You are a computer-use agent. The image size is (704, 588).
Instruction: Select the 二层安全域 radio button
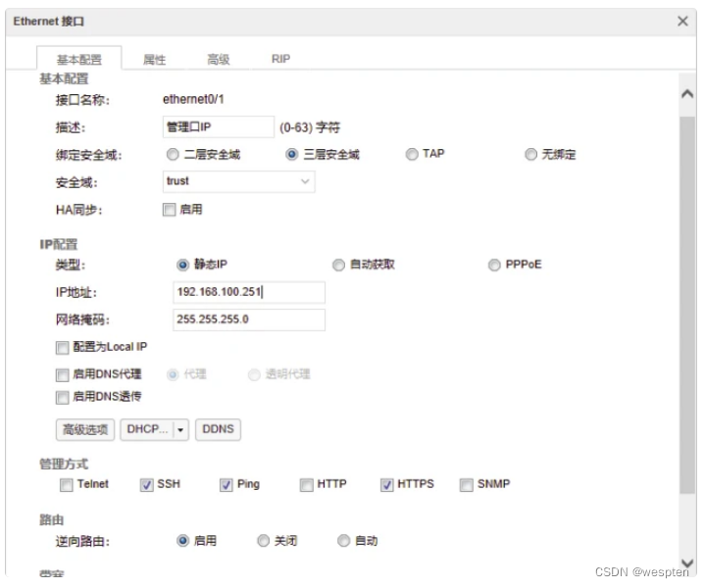point(173,155)
